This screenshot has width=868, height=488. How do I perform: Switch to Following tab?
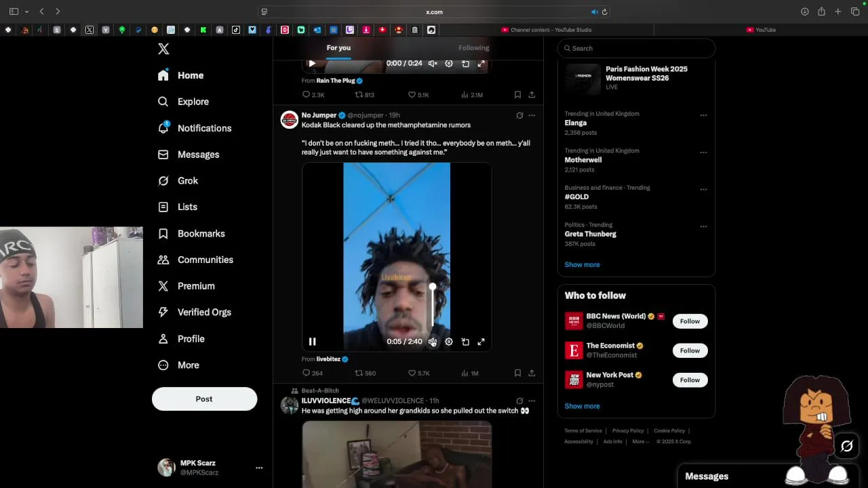473,47
